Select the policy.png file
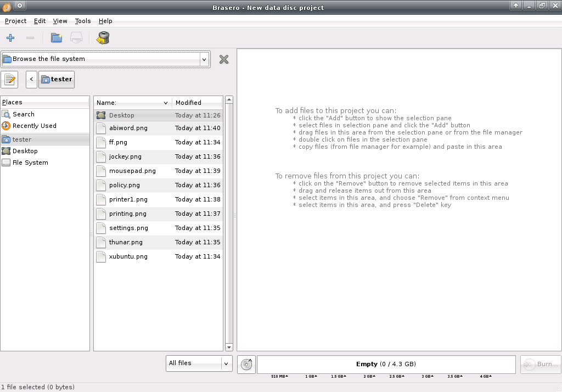This screenshot has width=562, height=392. (x=159, y=186)
